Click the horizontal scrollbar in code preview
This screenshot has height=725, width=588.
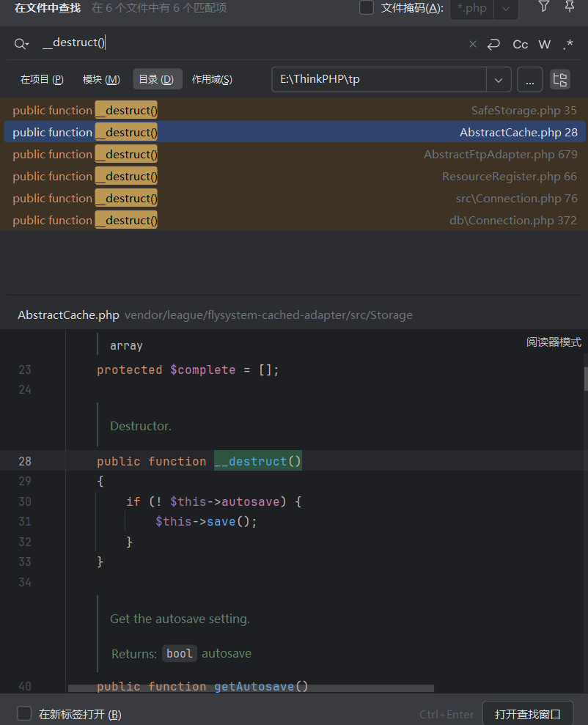(251, 688)
